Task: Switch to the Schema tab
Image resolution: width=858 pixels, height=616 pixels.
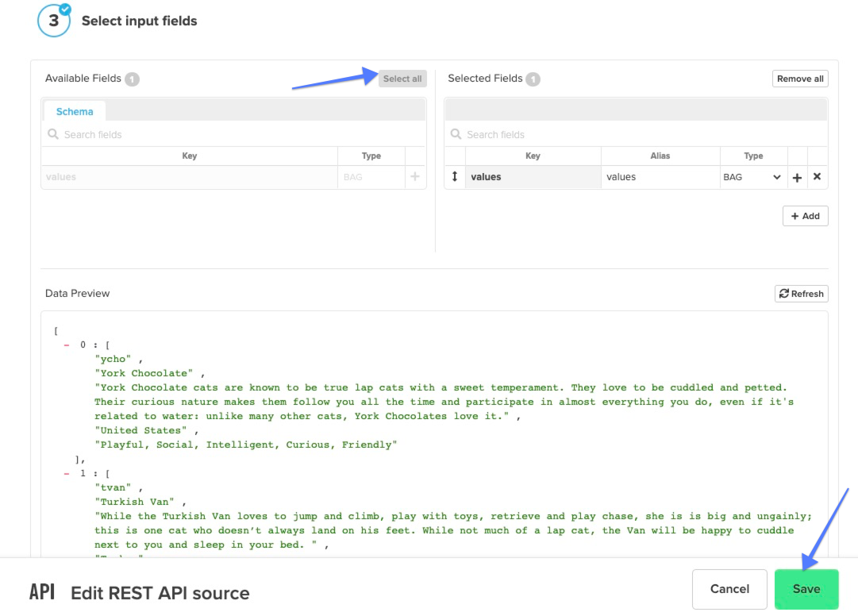Action: [75, 112]
